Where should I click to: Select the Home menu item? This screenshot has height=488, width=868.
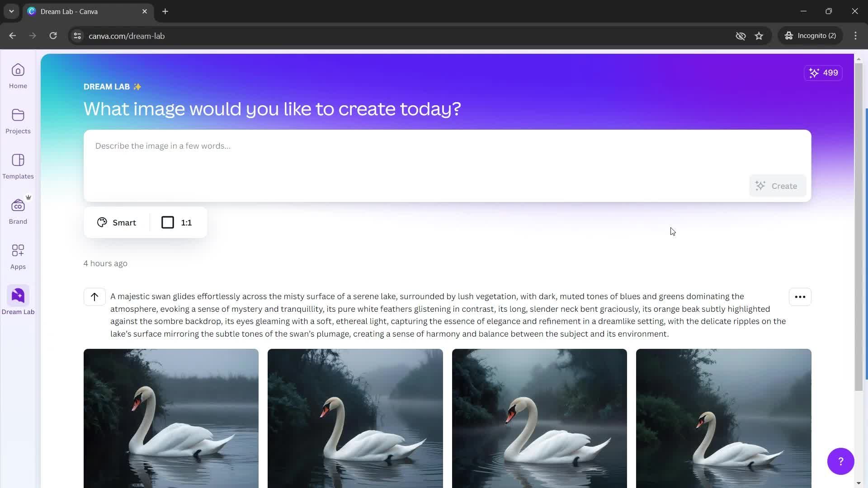tap(17, 75)
